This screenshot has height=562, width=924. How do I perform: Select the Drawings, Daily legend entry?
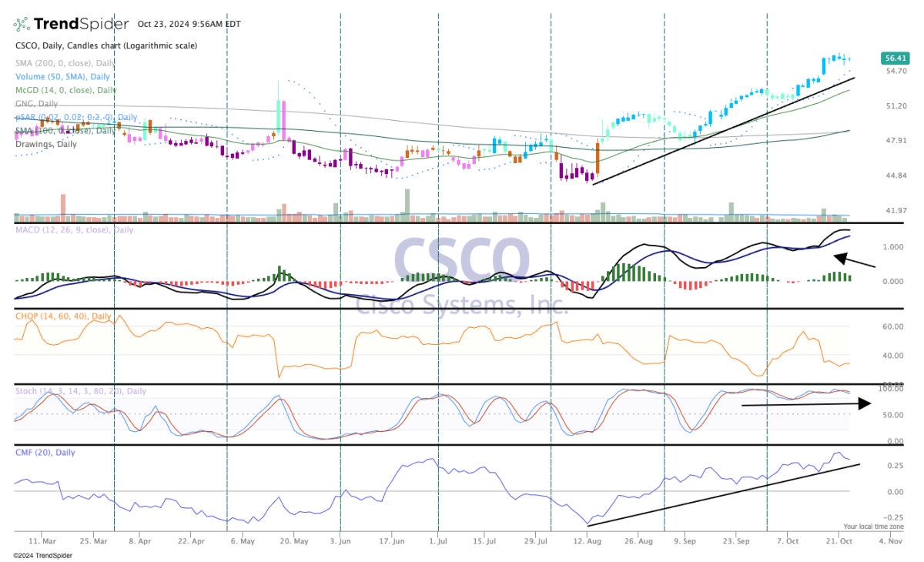click(x=46, y=144)
